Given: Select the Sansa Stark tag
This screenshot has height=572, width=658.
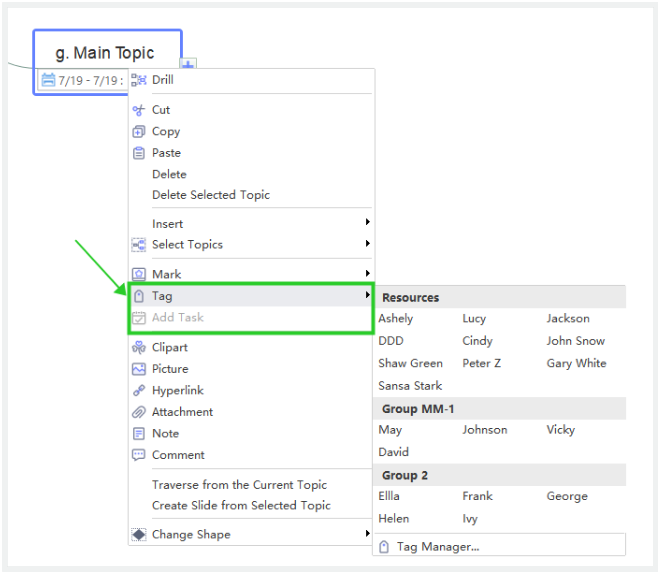Looking at the screenshot, I should tap(410, 386).
